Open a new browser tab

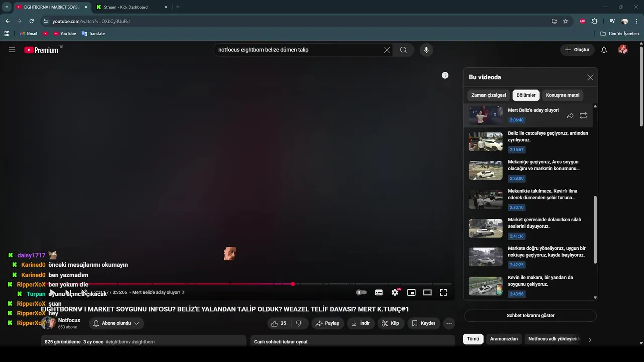click(x=178, y=7)
